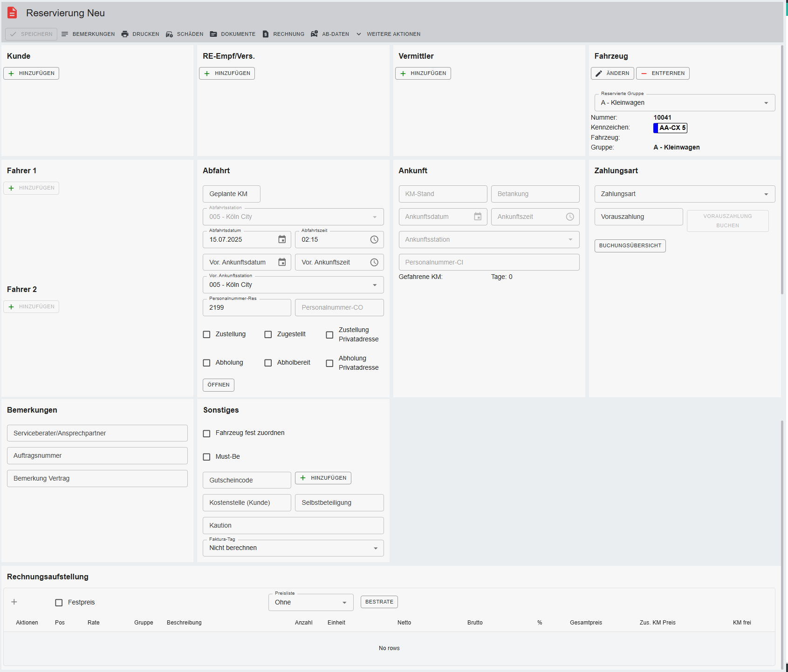Open the Weitere Aktionen menu
Screen dimensions: 788x672
[x=388, y=34]
